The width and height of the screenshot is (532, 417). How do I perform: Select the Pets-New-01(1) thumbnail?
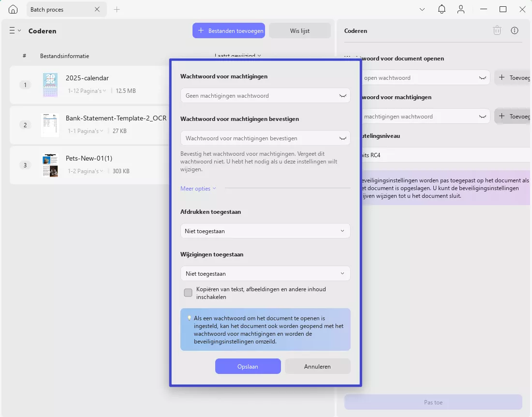pos(50,165)
